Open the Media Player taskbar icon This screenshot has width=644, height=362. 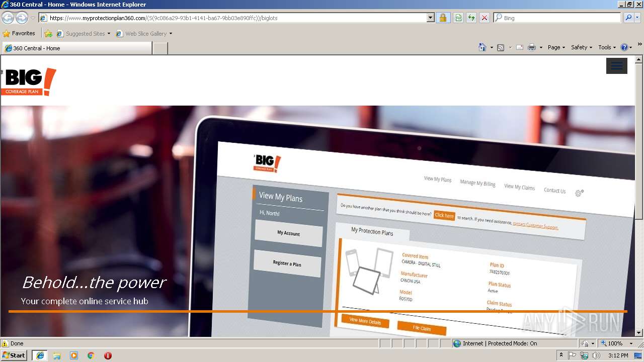pyautogui.click(x=74, y=355)
